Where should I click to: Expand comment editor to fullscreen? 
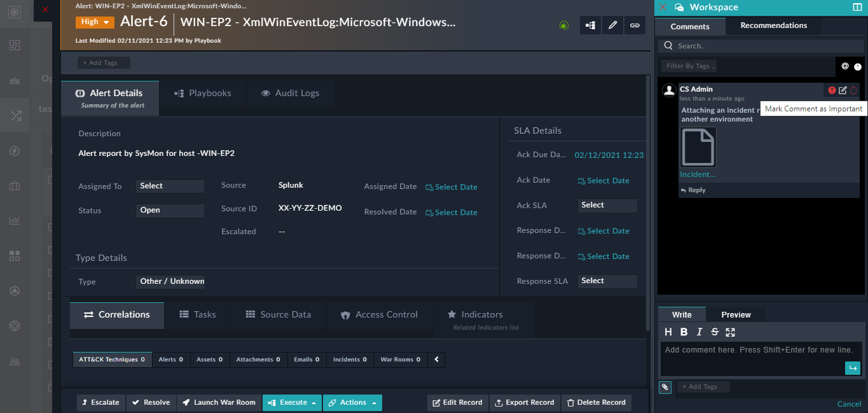(x=729, y=332)
